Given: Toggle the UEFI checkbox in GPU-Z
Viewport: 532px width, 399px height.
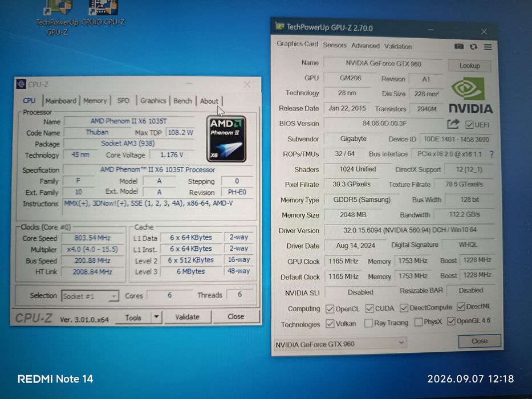Looking at the screenshot, I should pyautogui.click(x=469, y=125).
